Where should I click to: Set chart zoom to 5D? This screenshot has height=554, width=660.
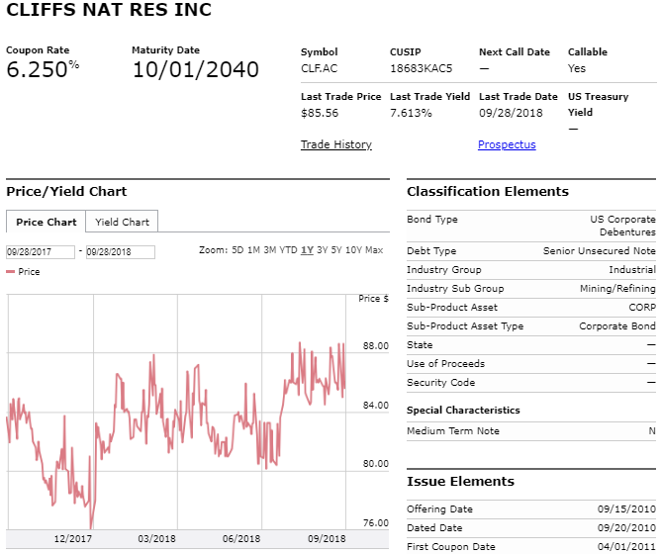point(237,250)
